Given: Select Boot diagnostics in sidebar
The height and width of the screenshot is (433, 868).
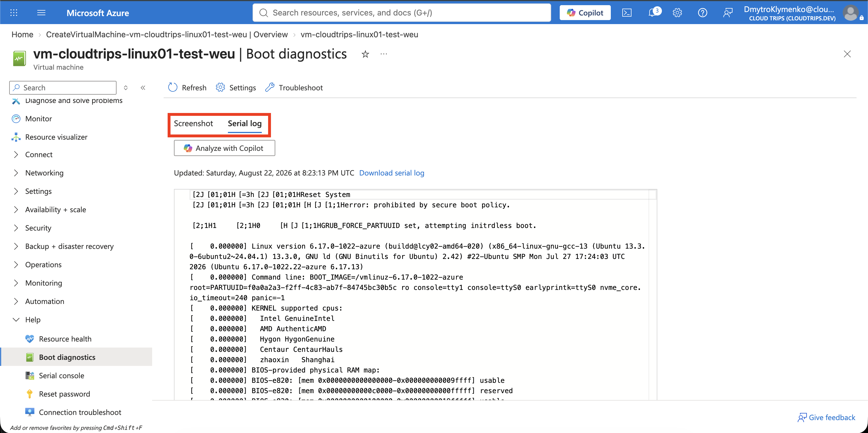Looking at the screenshot, I should (x=76, y=357).
